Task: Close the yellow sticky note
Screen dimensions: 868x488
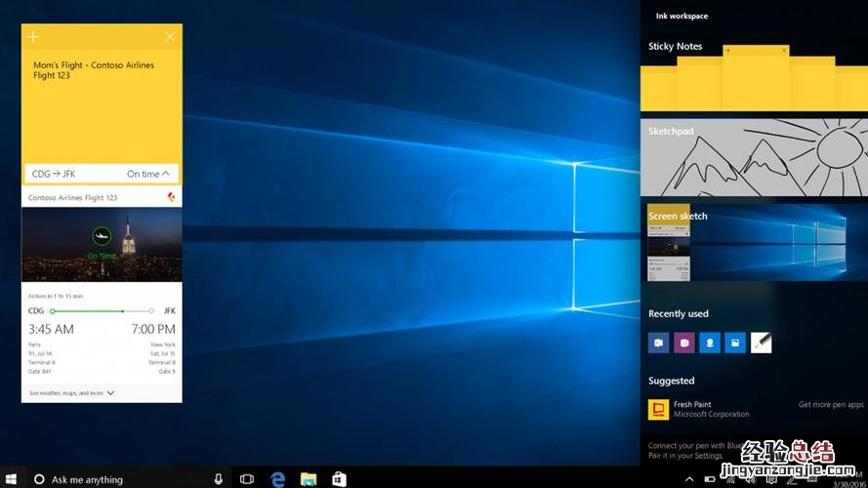Action: click(170, 37)
